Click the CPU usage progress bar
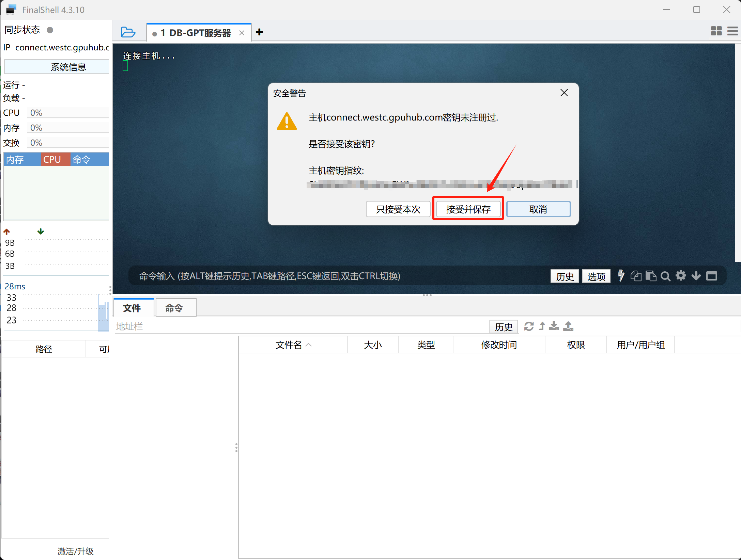Screen dimensions: 741x560 click(x=67, y=112)
